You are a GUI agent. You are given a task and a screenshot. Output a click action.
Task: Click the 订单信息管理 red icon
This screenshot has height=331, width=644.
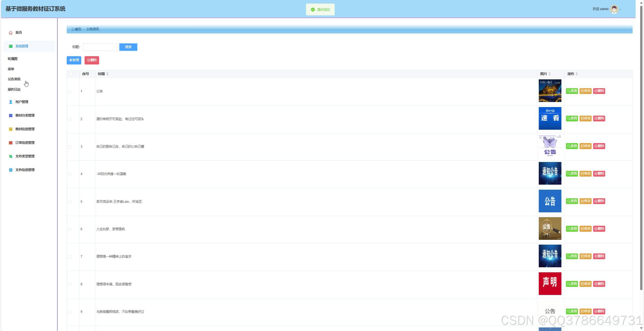point(11,143)
